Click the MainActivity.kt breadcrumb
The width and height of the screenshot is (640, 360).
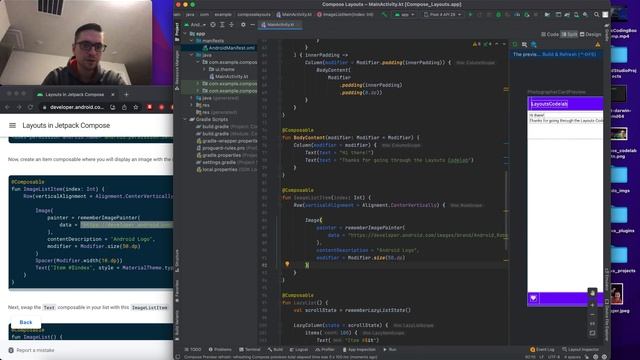[x=294, y=14]
